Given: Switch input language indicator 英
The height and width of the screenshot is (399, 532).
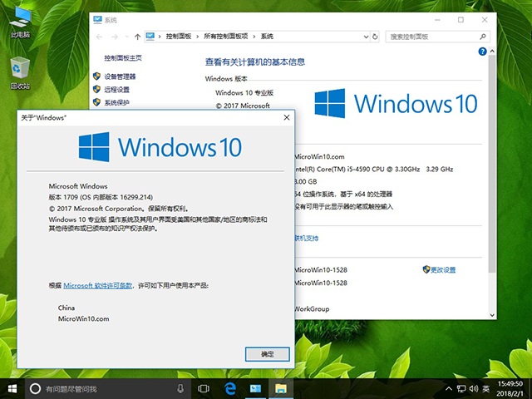Looking at the screenshot, I should click(x=486, y=389).
